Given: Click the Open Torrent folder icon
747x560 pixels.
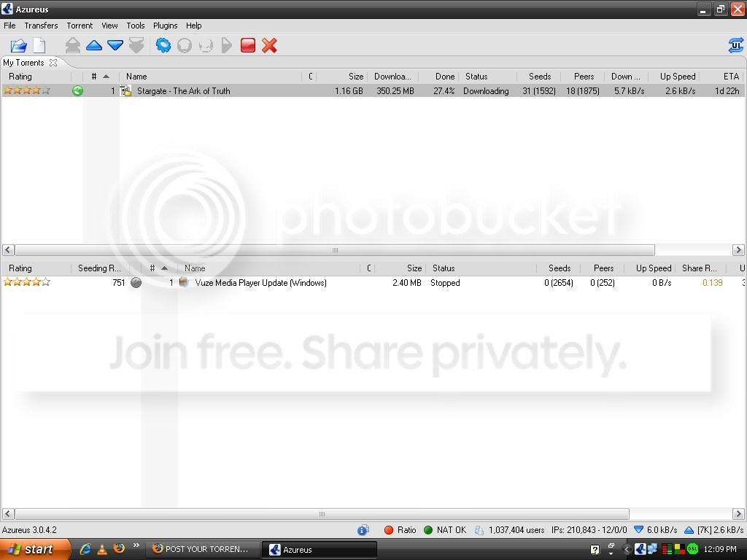Looking at the screenshot, I should (x=18, y=46).
